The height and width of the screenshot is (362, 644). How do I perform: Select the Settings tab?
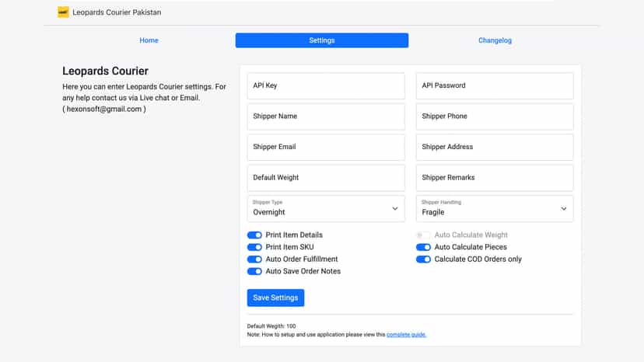point(322,40)
